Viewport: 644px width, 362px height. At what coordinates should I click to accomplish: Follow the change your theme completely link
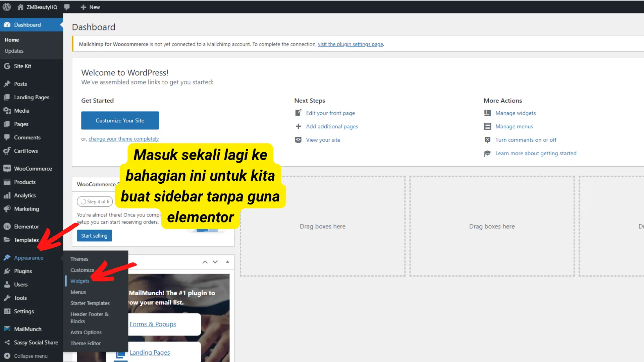point(123,139)
